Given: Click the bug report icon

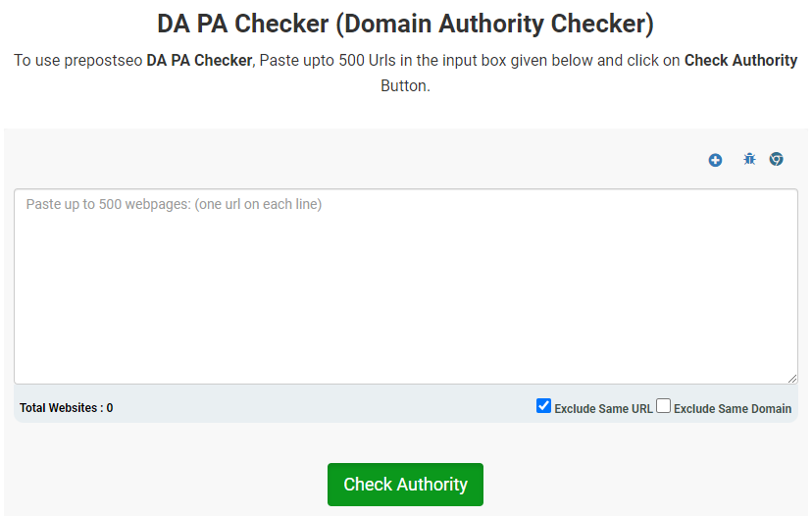Looking at the screenshot, I should click(749, 159).
